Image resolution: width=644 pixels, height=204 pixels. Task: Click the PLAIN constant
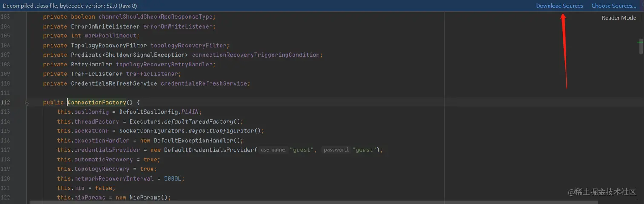[190, 112]
